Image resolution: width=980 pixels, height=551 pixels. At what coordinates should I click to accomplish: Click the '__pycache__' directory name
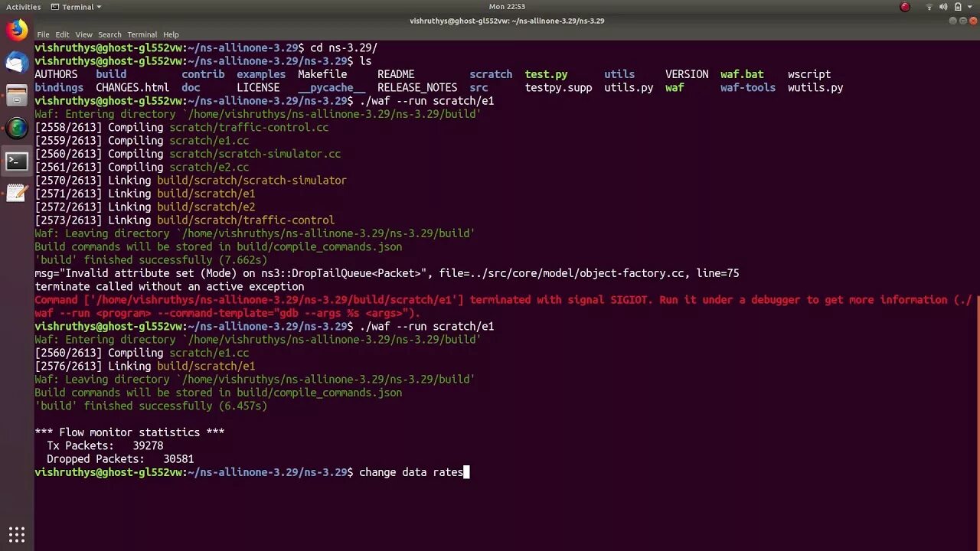(x=332, y=87)
